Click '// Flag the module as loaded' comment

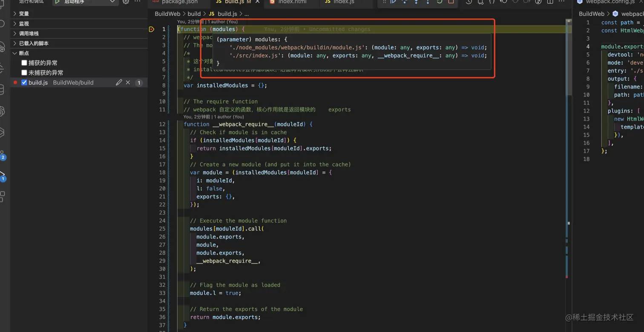point(235,285)
